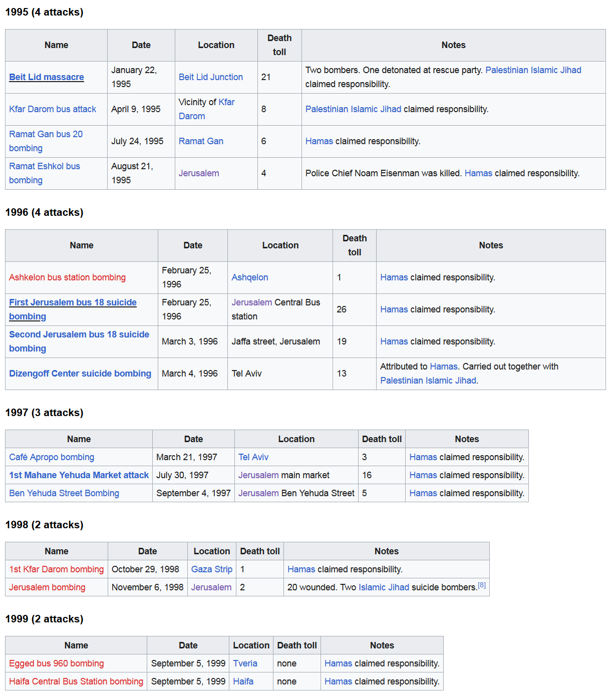Select the 1997 (3 attacks) heading

coord(44,413)
